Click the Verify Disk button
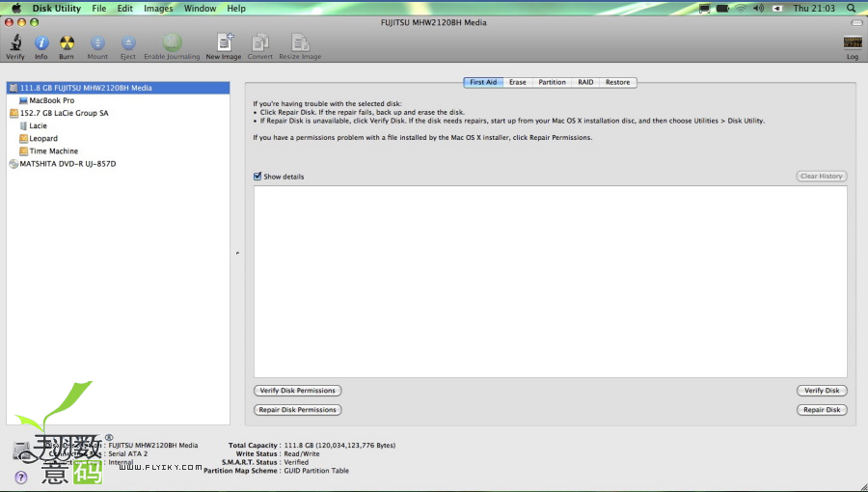Viewport: 868px width, 492px height. click(x=822, y=391)
